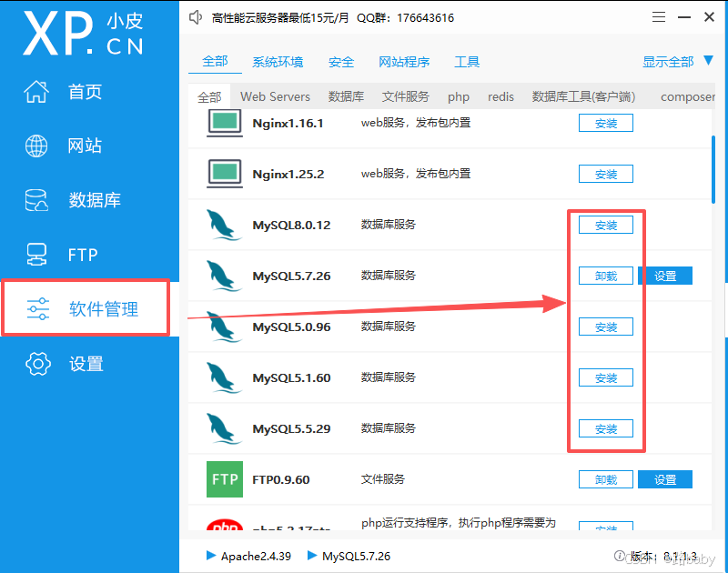Open 设置 for MySQL5.7.26

(665, 276)
